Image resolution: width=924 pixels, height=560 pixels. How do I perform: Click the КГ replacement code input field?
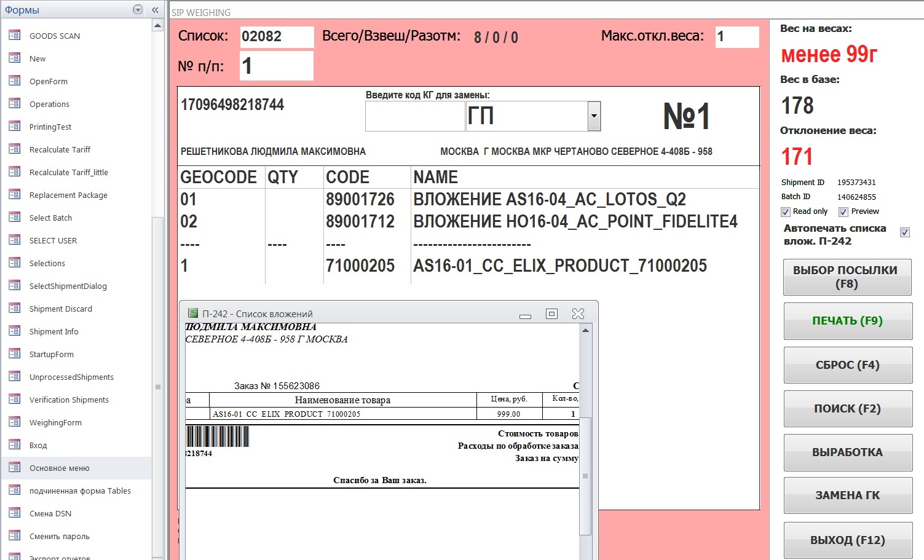[x=415, y=116]
